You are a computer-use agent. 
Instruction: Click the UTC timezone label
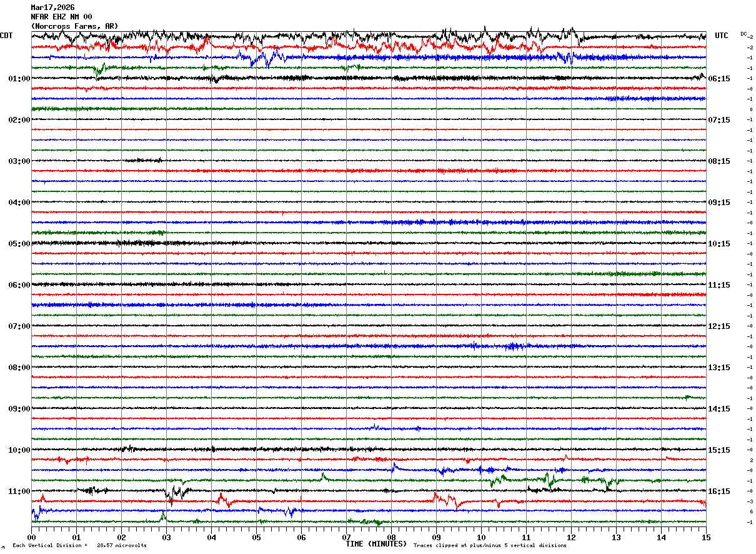pos(722,36)
